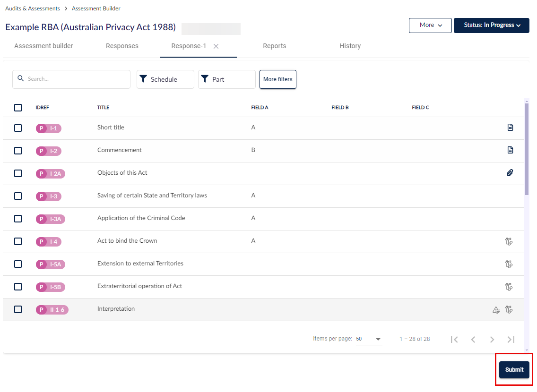
Task: Go to Audits & Assessments breadcrumb
Action: tap(33, 9)
